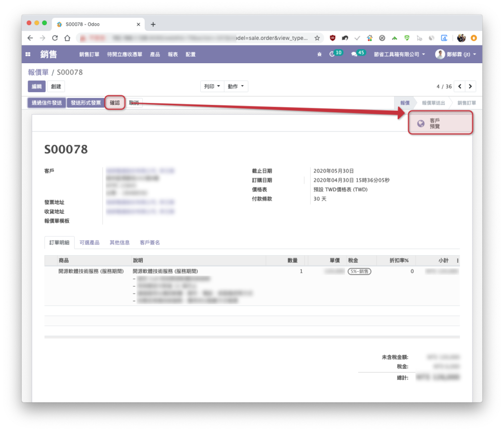Click the 發送形式發票 button
504x431 pixels.
pos(86,103)
